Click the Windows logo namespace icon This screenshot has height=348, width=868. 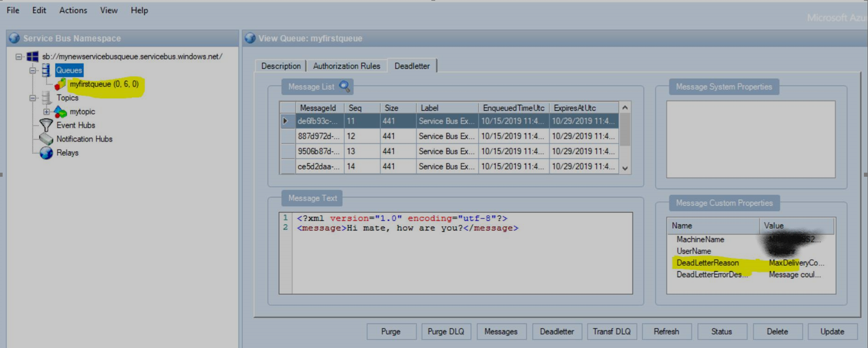33,56
